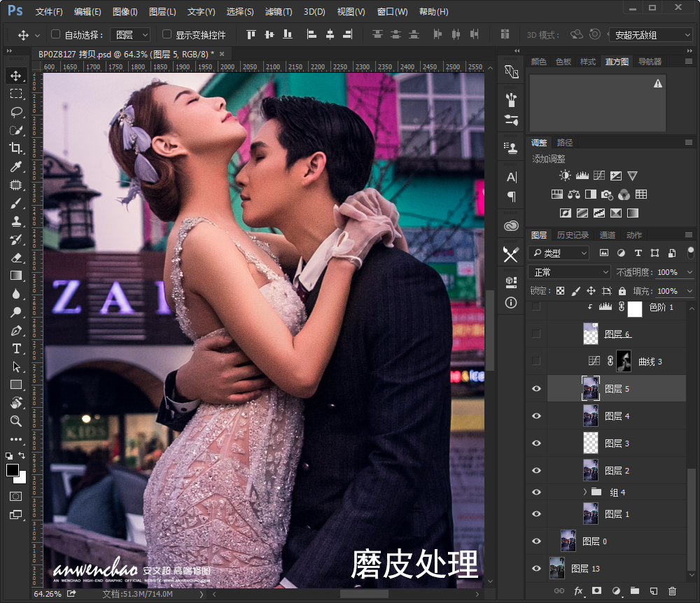The height and width of the screenshot is (603, 700).
Task: Select the Crop tool
Action: coord(16,148)
